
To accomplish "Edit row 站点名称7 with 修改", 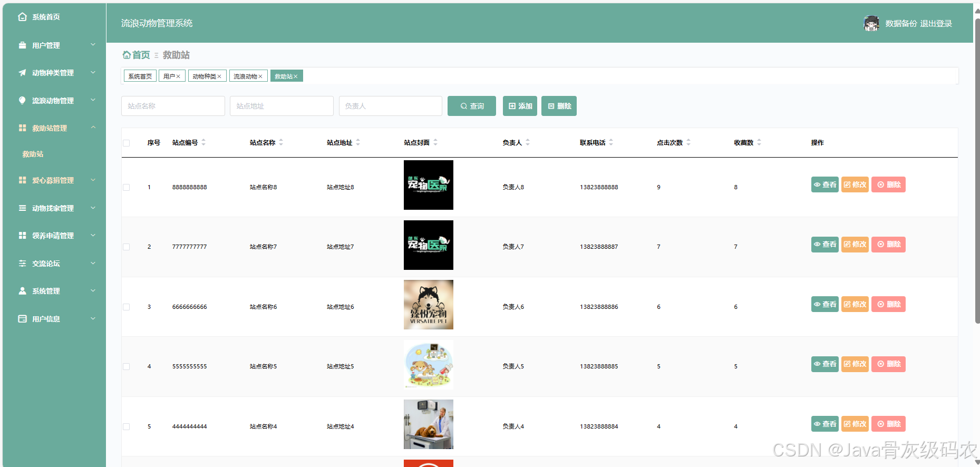I will click(x=855, y=245).
